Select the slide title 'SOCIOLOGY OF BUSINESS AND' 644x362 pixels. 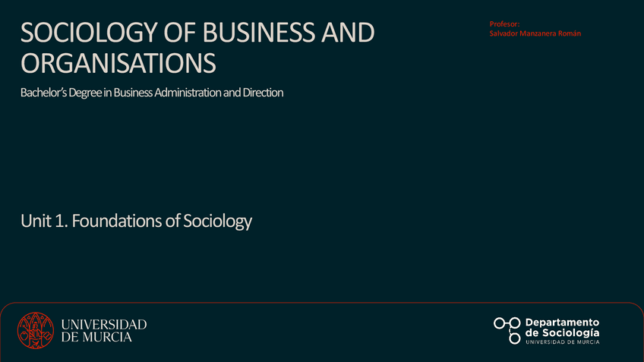197,33
